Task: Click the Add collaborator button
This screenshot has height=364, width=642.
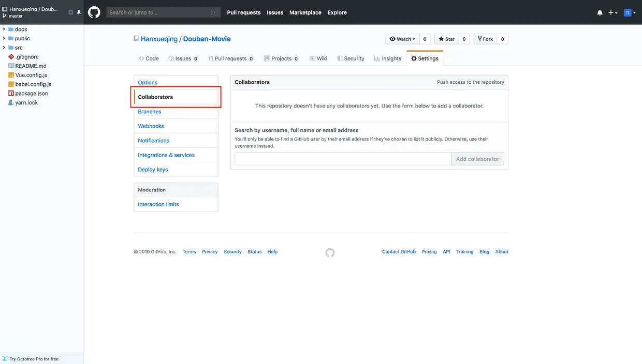Action: pyautogui.click(x=477, y=159)
